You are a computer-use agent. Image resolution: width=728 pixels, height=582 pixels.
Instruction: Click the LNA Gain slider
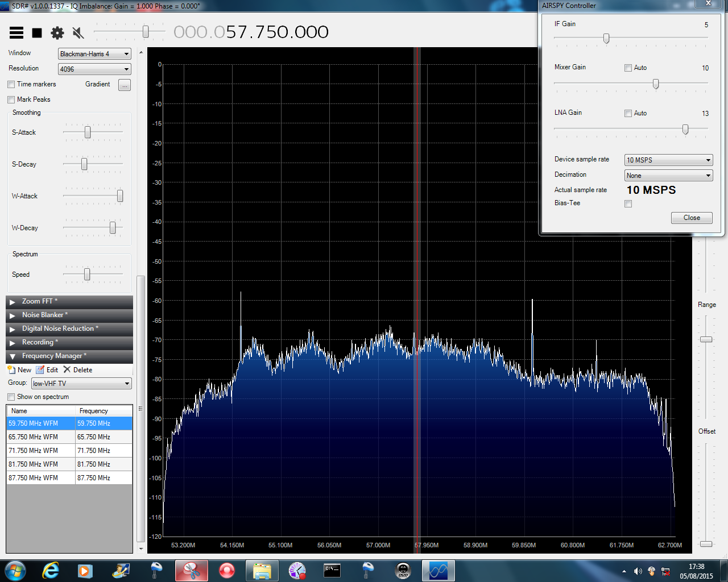(x=685, y=130)
